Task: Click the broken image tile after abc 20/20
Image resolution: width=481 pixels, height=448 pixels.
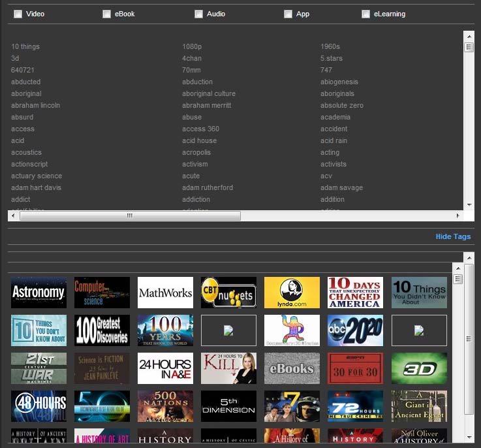Action: coord(419,330)
